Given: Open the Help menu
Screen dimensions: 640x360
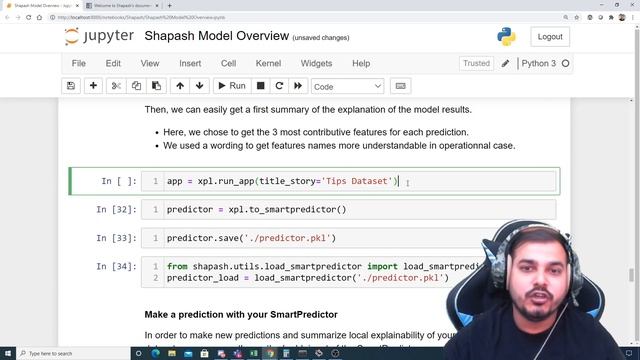Looking at the screenshot, I should (361, 63).
